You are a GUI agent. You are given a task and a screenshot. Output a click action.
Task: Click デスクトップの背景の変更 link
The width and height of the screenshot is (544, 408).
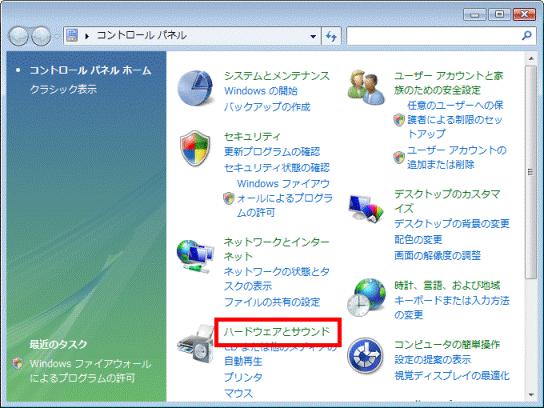click(x=452, y=223)
